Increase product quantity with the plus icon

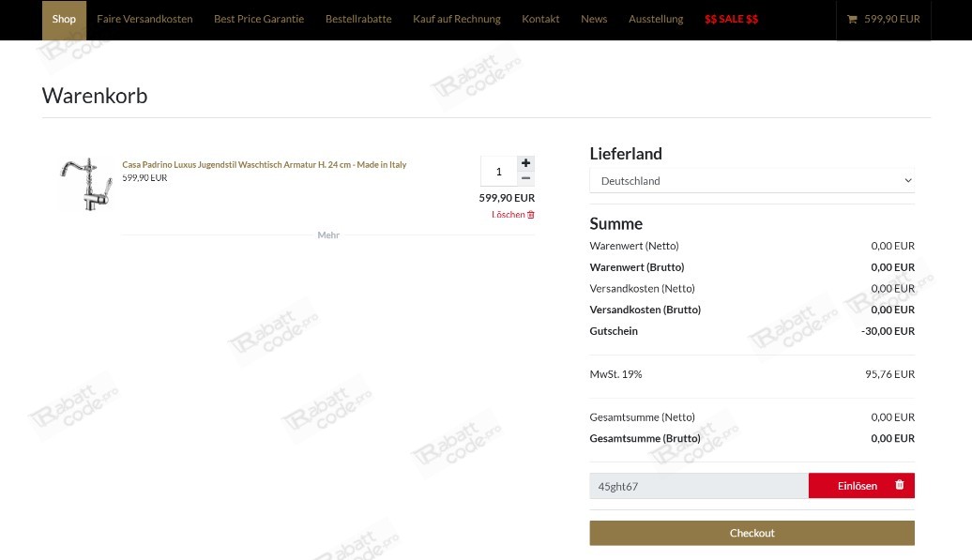[x=525, y=162]
